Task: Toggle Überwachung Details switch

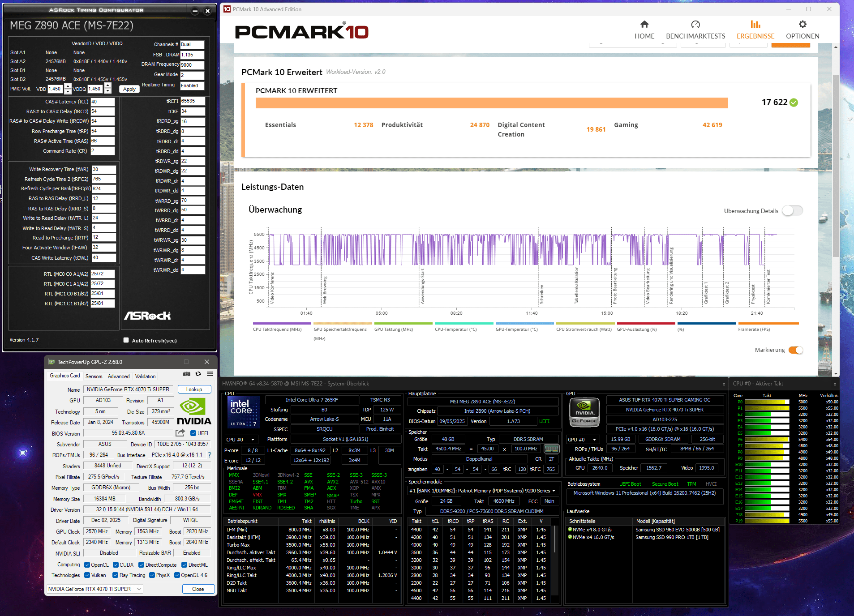Action: click(792, 210)
